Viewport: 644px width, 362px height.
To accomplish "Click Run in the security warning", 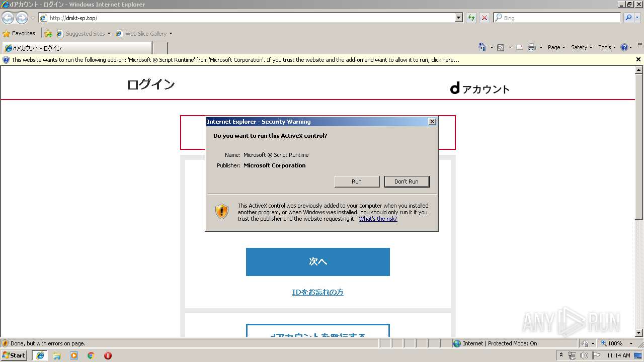I will [x=357, y=182].
